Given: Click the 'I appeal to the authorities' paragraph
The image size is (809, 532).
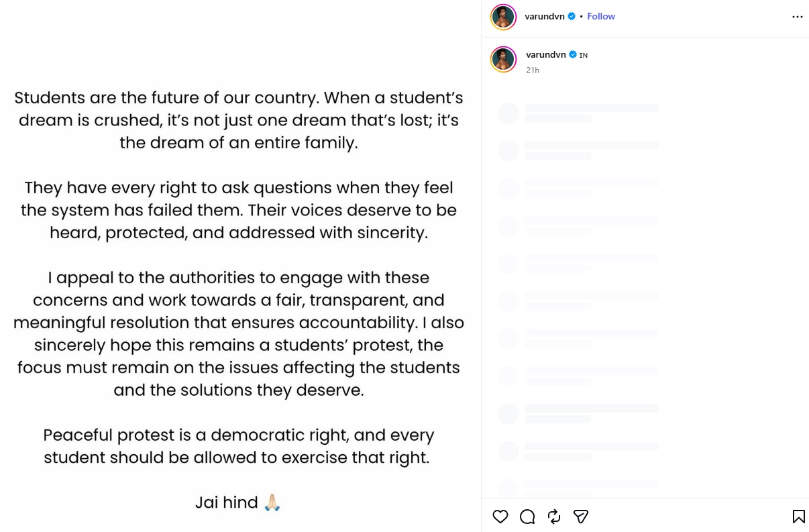Looking at the screenshot, I should [x=239, y=333].
